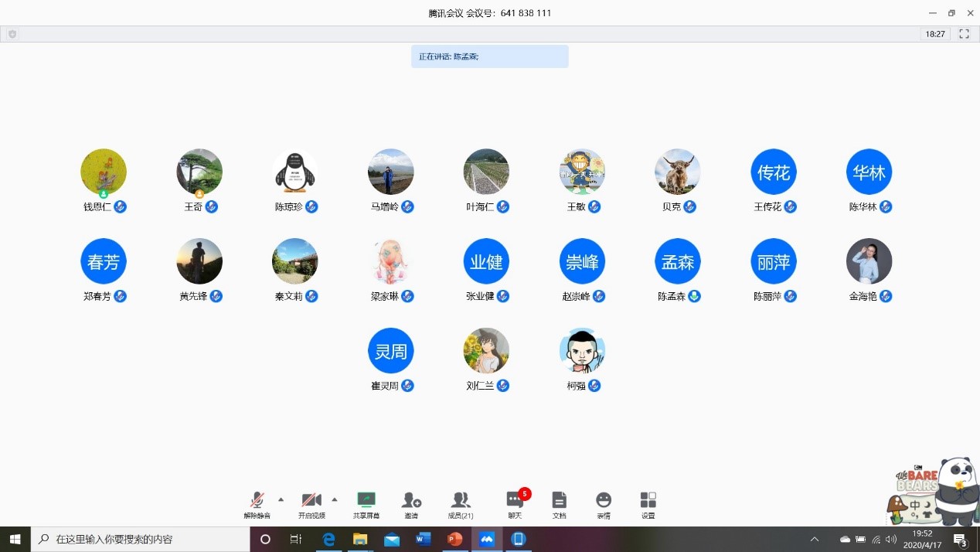This screenshot has height=552, width=980.
Task: Click the speaking indicator banner 正在讲话: 陈孟森
Action: click(x=489, y=56)
